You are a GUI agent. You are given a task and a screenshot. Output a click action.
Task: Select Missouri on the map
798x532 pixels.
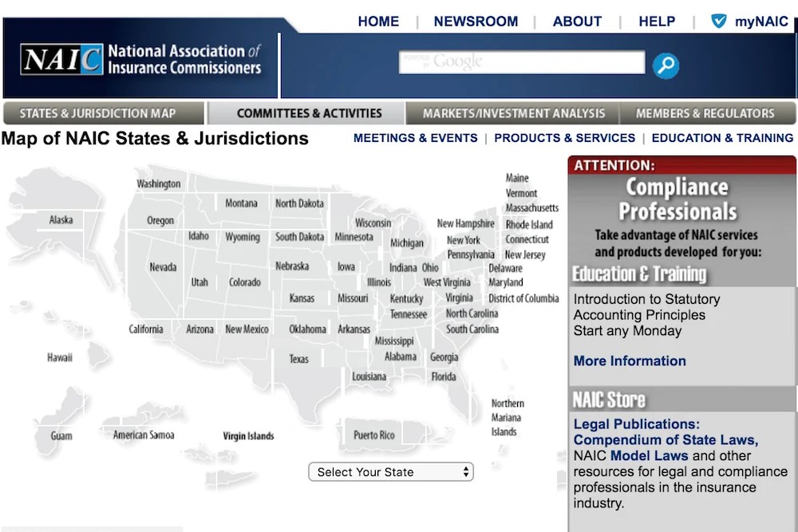click(x=353, y=298)
